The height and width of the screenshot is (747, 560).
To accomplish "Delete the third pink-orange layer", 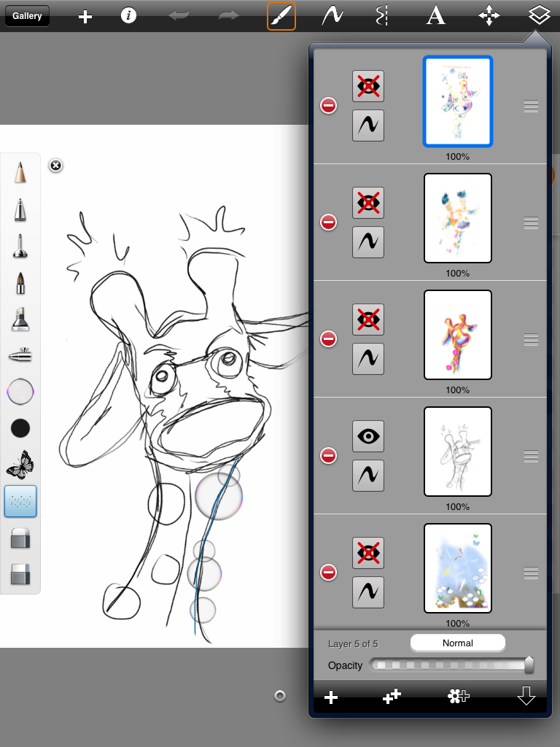I will (x=329, y=338).
